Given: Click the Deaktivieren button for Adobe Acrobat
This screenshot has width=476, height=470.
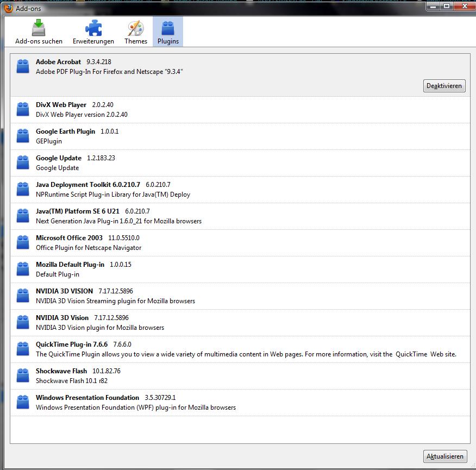Looking at the screenshot, I should click(444, 86).
